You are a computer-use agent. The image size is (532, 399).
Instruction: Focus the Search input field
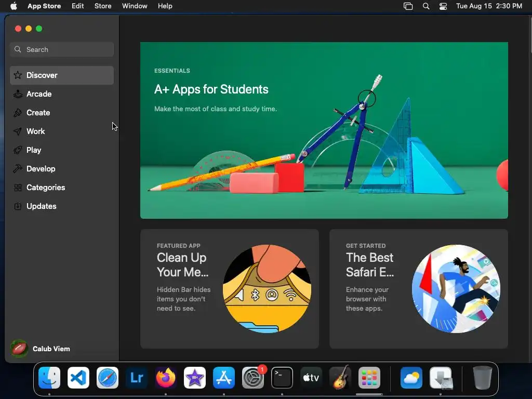(62, 49)
